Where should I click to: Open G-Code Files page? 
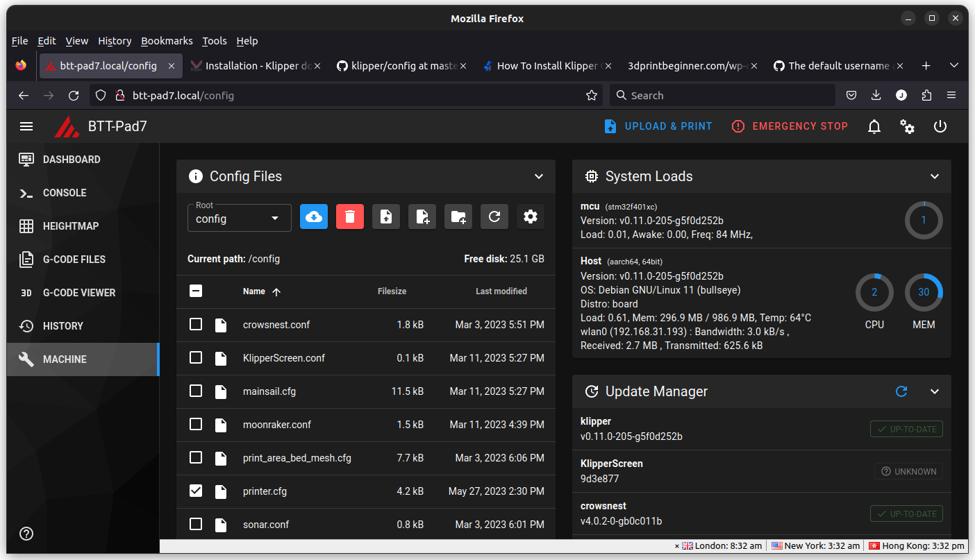pos(83,260)
